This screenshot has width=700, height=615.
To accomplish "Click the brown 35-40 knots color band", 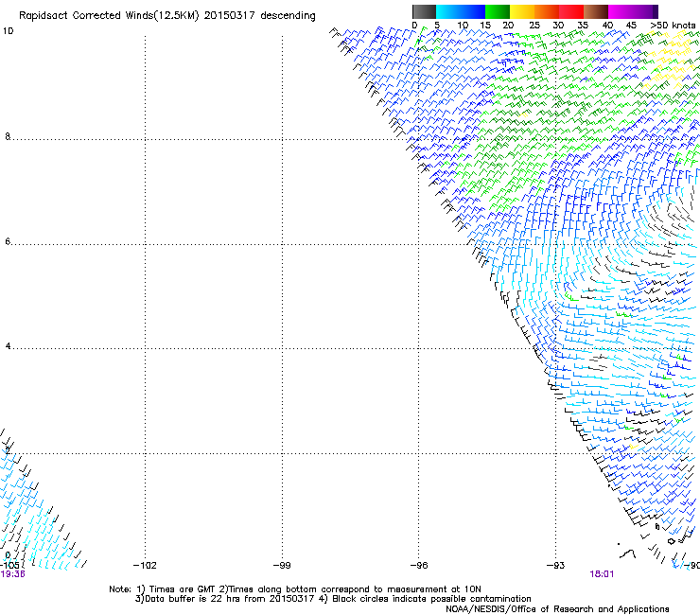I will click(596, 11).
